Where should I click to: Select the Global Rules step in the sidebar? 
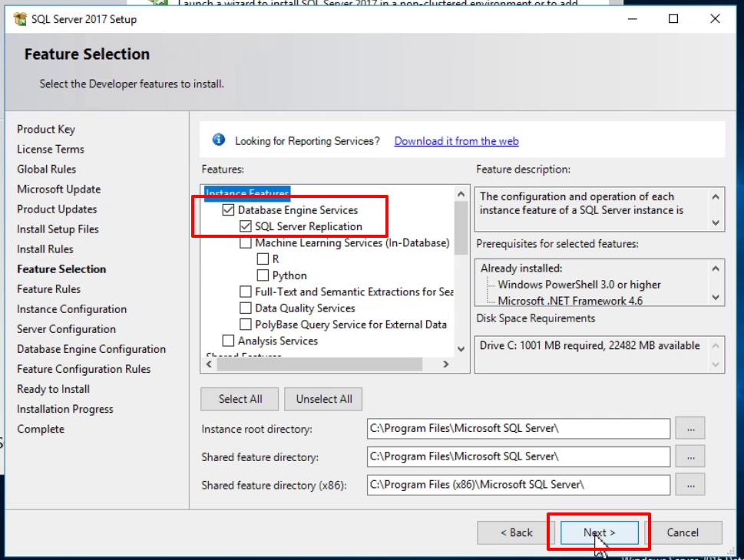click(47, 169)
